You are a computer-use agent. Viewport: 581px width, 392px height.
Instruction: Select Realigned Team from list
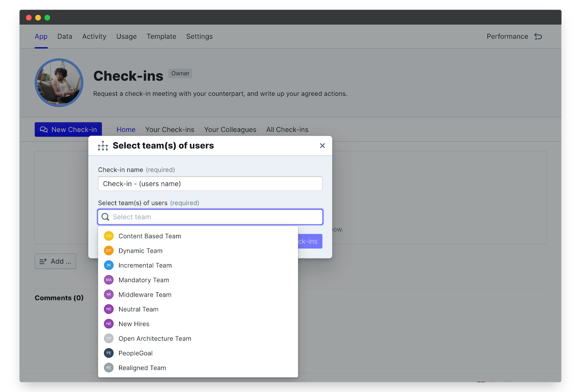tap(198, 368)
